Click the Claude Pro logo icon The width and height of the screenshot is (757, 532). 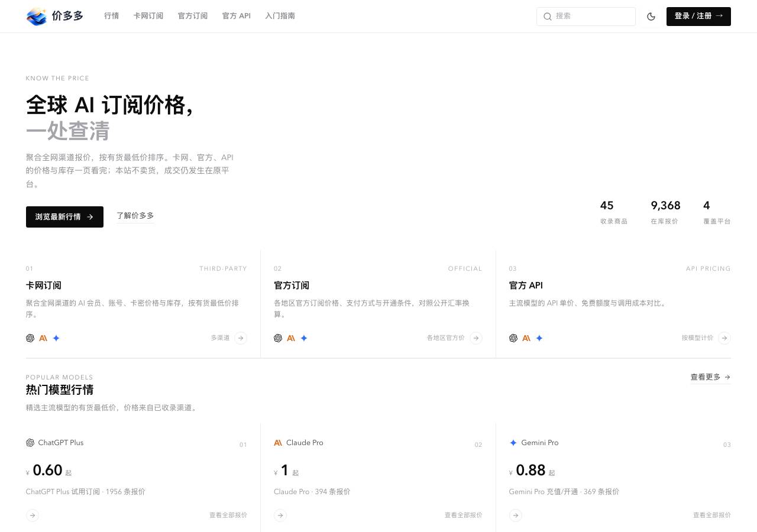click(278, 443)
